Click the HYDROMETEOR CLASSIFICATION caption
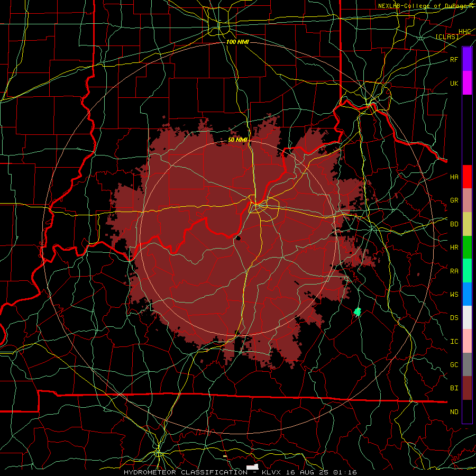476x476 pixels. [x=186, y=472]
